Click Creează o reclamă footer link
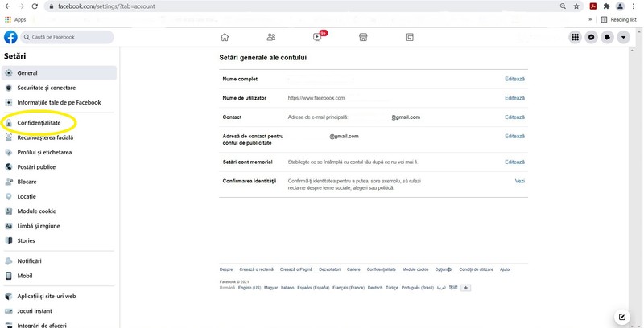Image resolution: width=644 pixels, height=328 pixels. click(x=256, y=269)
